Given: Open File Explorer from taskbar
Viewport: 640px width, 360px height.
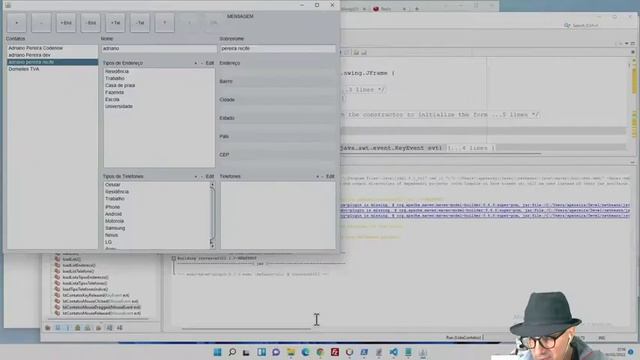Looking at the screenshot, I should coord(291,352).
